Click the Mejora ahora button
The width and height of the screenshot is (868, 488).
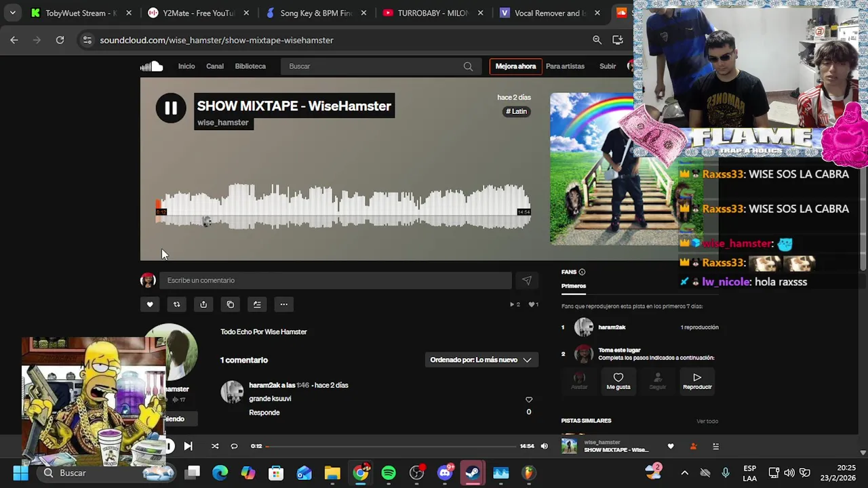(x=515, y=66)
